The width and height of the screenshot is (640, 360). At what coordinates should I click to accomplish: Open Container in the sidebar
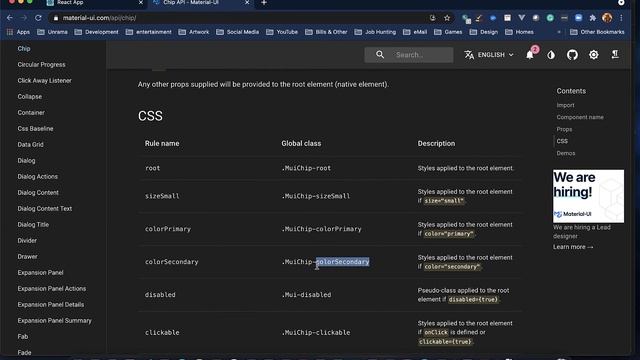(x=31, y=112)
